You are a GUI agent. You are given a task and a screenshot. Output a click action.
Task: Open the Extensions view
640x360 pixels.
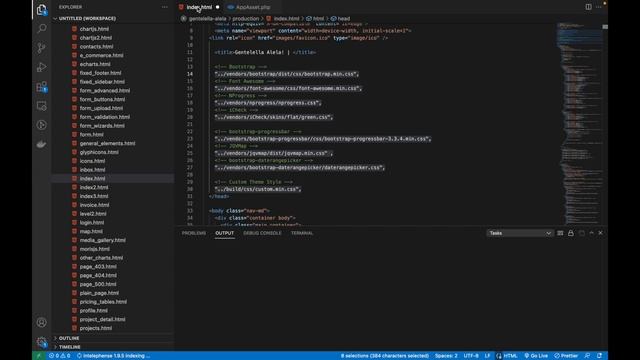point(42,87)
